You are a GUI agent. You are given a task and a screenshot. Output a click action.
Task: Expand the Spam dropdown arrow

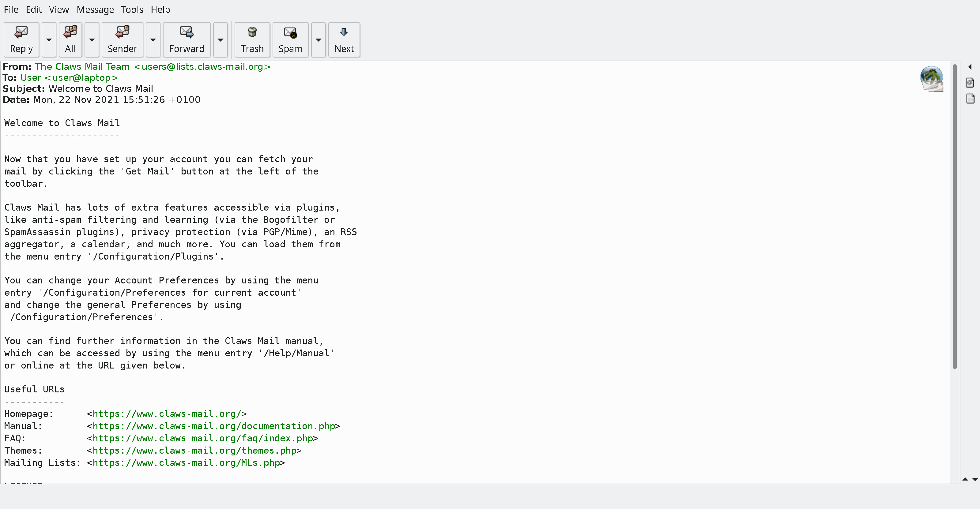tap(318, 39)
